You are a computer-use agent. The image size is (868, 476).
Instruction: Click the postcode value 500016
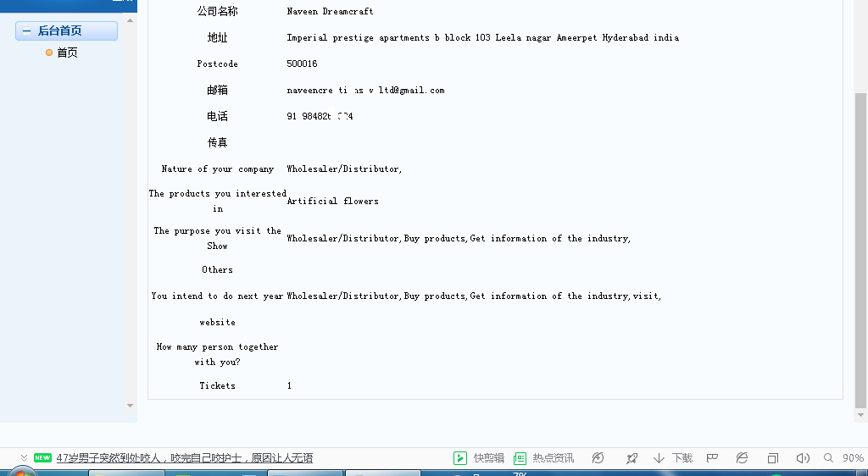302,64
